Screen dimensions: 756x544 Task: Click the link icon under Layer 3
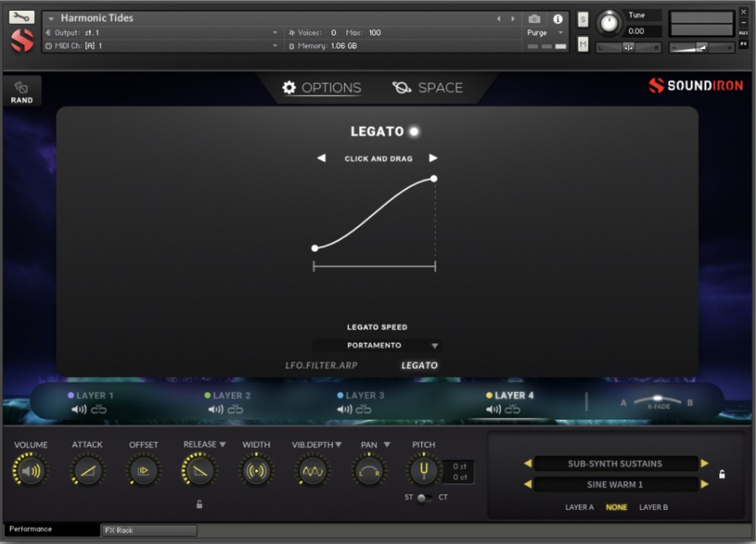[x=364, y=410]
